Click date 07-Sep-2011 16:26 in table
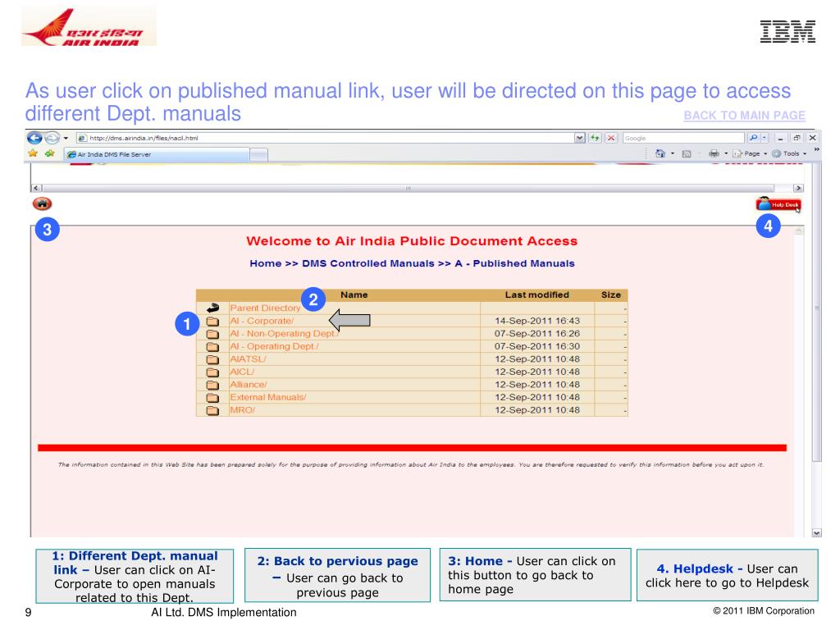840x630 pixels. click(536, 334)
